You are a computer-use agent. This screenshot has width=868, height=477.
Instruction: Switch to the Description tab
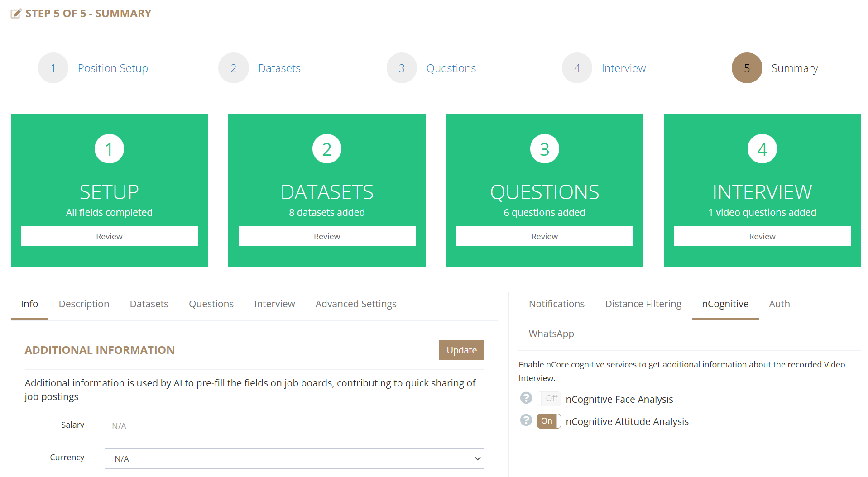click(x=84, y=304)
